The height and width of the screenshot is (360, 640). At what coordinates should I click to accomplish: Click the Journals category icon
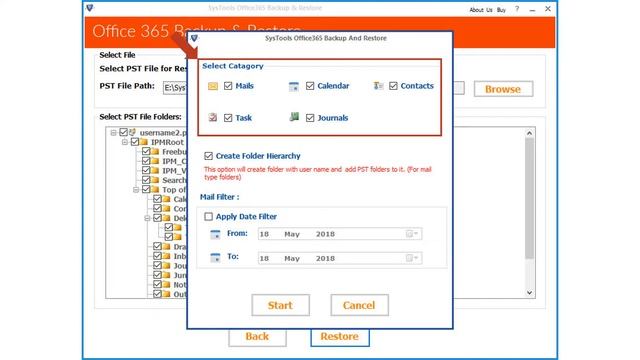294,117
